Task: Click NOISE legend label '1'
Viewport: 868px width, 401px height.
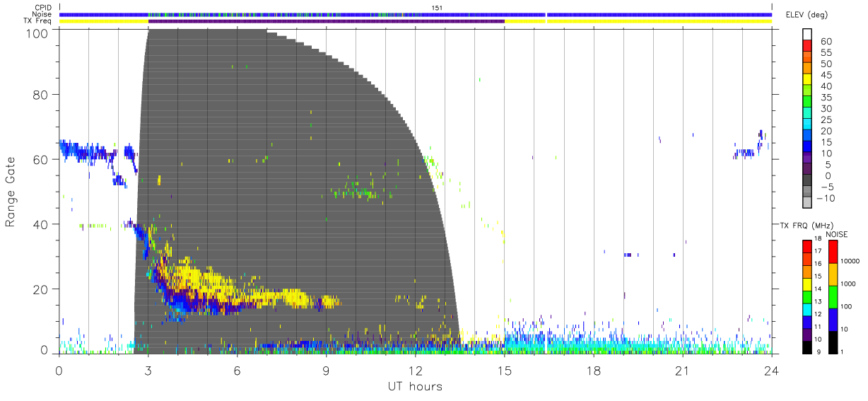Action: click(843, 351)
